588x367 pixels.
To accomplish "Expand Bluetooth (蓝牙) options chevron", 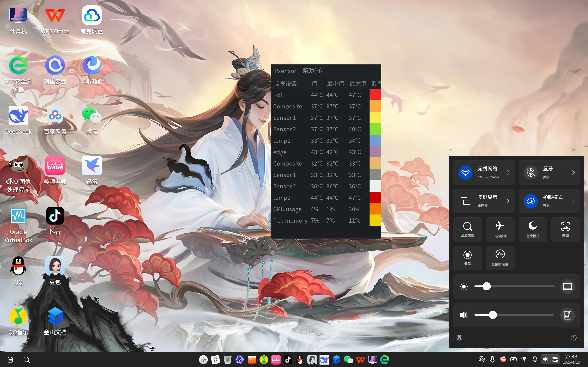I will (x=573, y=172).
